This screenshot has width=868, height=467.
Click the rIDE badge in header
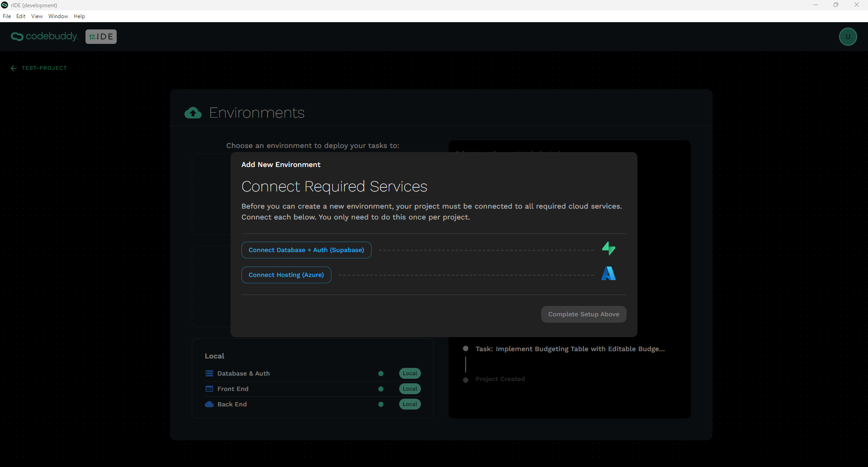coord(101,37)
